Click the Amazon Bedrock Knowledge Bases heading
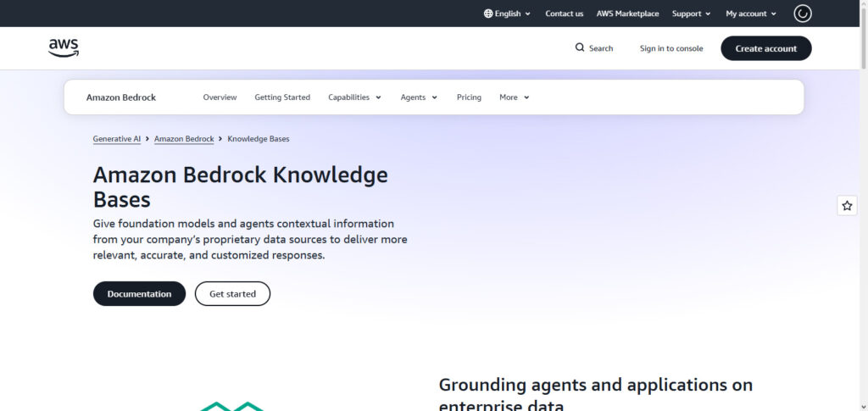This screenshot has height=411, width=868. click(240, 187)
